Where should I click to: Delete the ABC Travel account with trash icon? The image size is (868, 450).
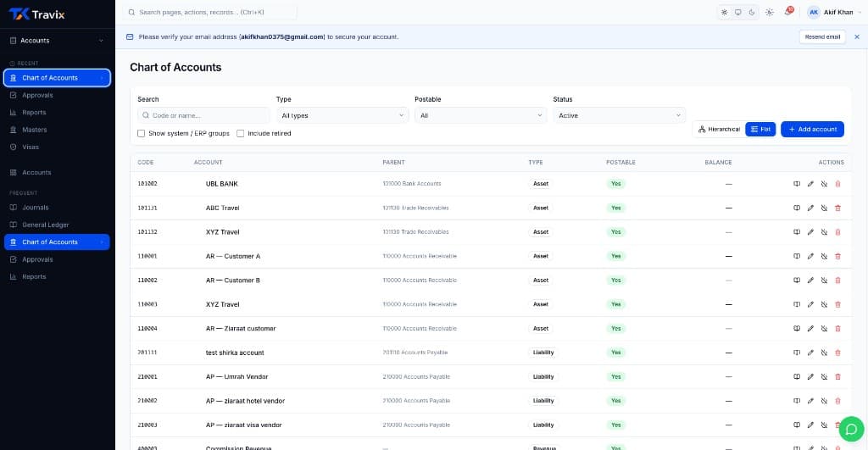point(837,208)
